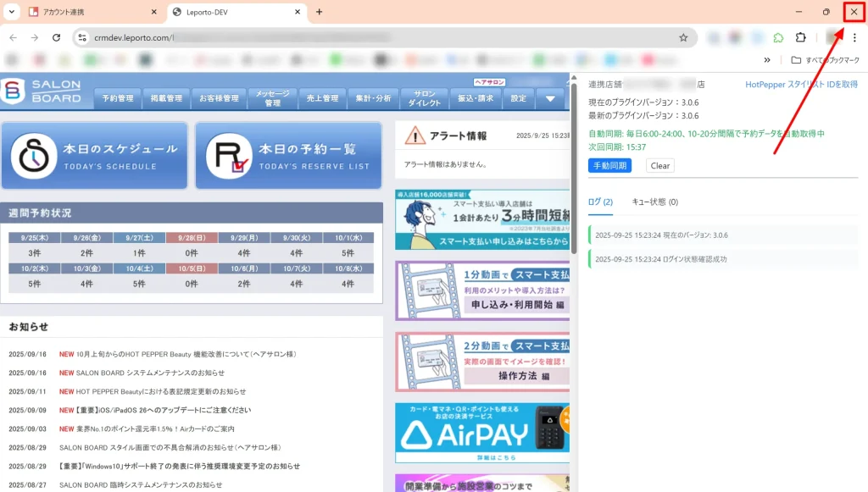The height and width of the screenshot is (492, 868).
Task: Expand the tab search dropdown arrow
Action: (x=12, y=12)
